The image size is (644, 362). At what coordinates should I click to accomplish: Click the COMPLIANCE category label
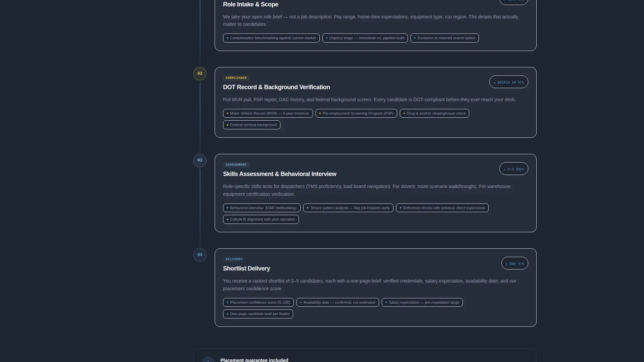pos(236,78)
